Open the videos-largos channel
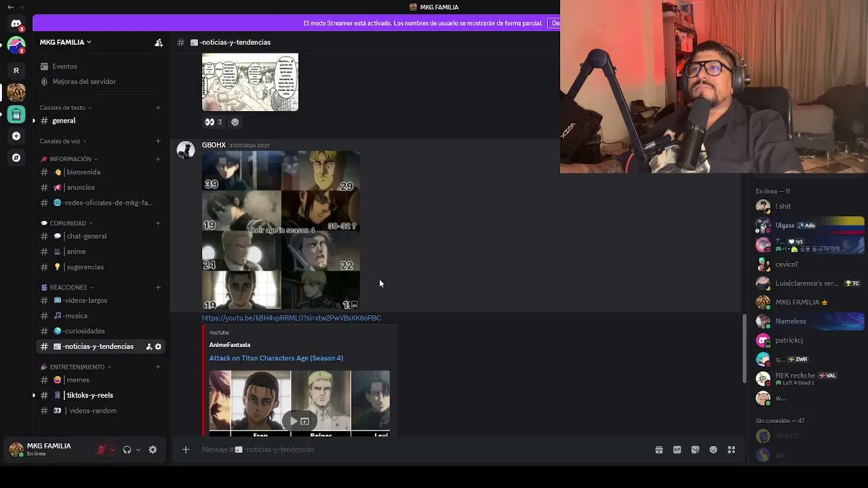Screen dimensions: 868x488 pos(101,300)
